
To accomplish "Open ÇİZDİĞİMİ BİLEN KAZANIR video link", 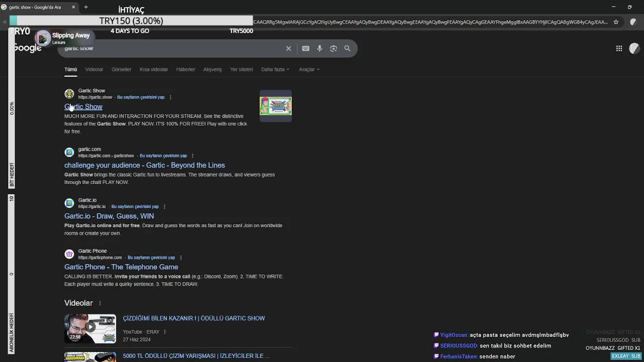I will 194,318.
